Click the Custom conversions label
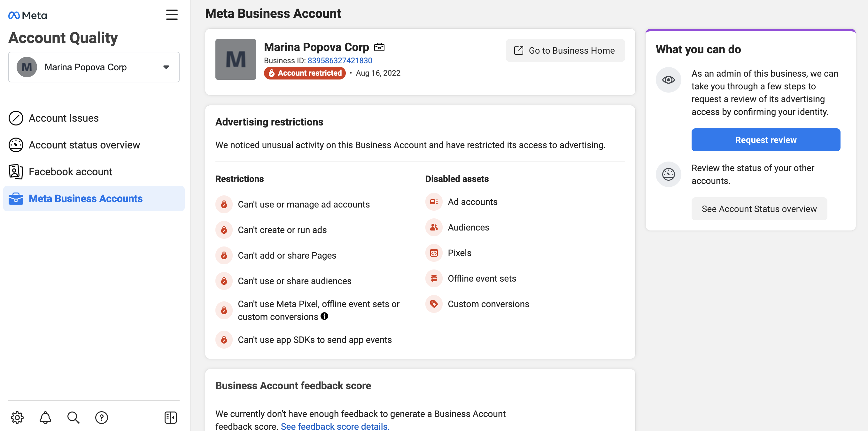Image resolution: width=868 pixels, height=431 pixels. [489, 304]
